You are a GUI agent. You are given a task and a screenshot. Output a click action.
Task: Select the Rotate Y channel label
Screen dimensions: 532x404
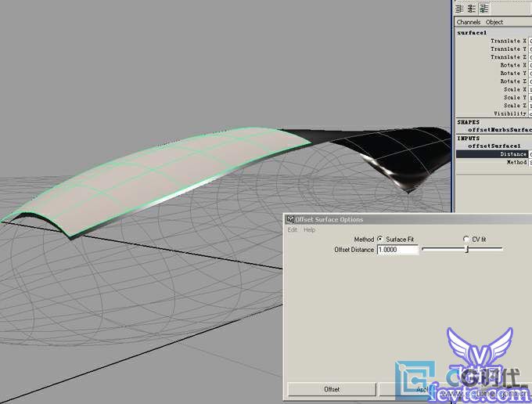[x=513, y=74]
